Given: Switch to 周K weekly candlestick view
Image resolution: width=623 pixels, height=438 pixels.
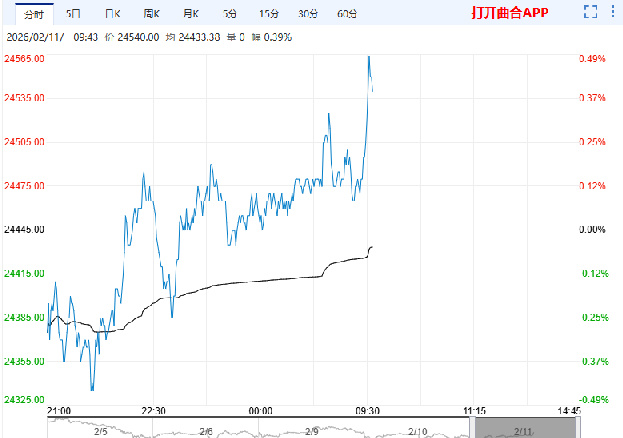Looking at the screenshot, I should [x=151, y=15].
